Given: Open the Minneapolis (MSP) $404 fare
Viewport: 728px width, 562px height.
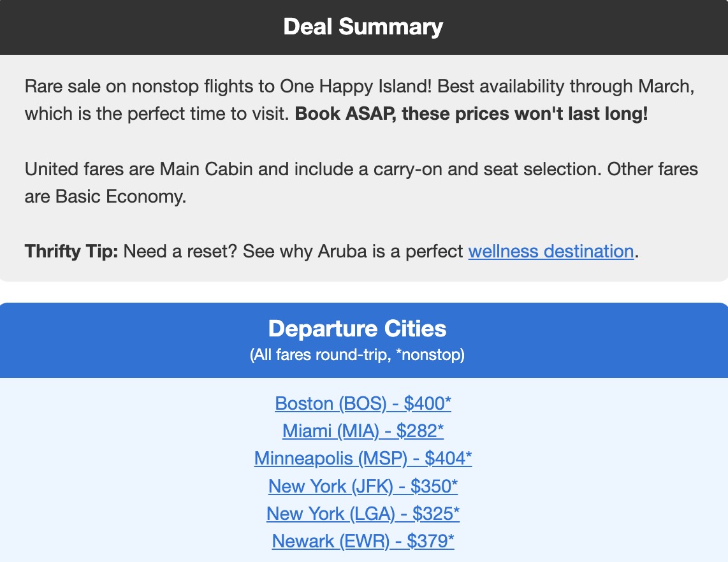Looking at the screenshot, I should click(x=363, y=458).
